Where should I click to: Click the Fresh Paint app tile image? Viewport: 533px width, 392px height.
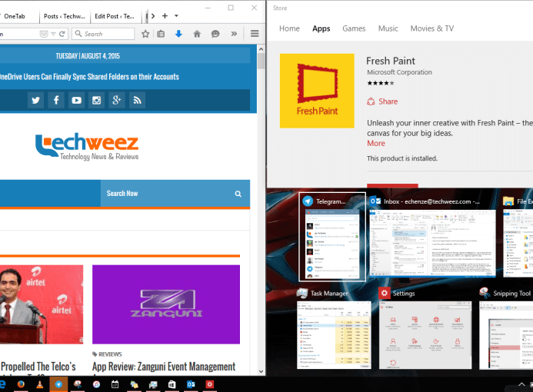[x=317, y=91]
